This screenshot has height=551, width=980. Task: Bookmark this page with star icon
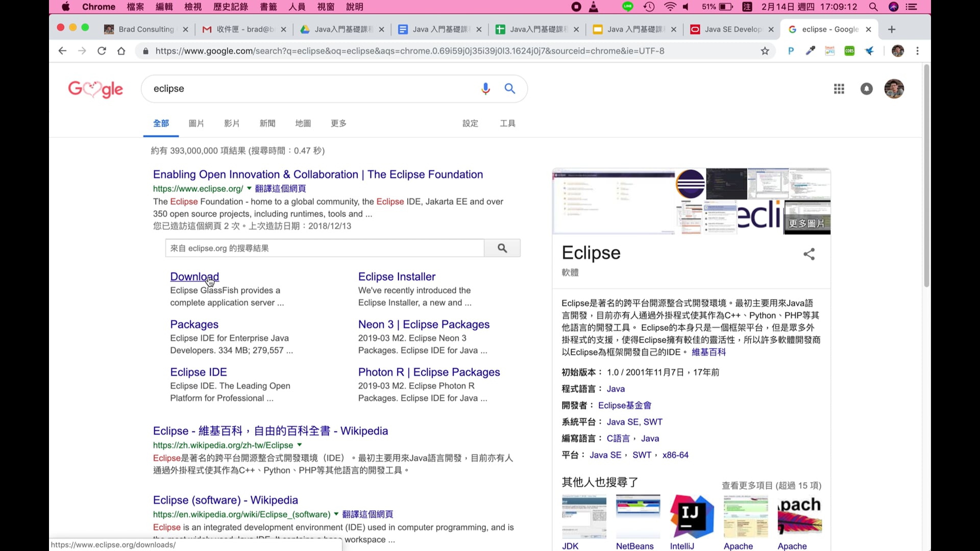765,51
